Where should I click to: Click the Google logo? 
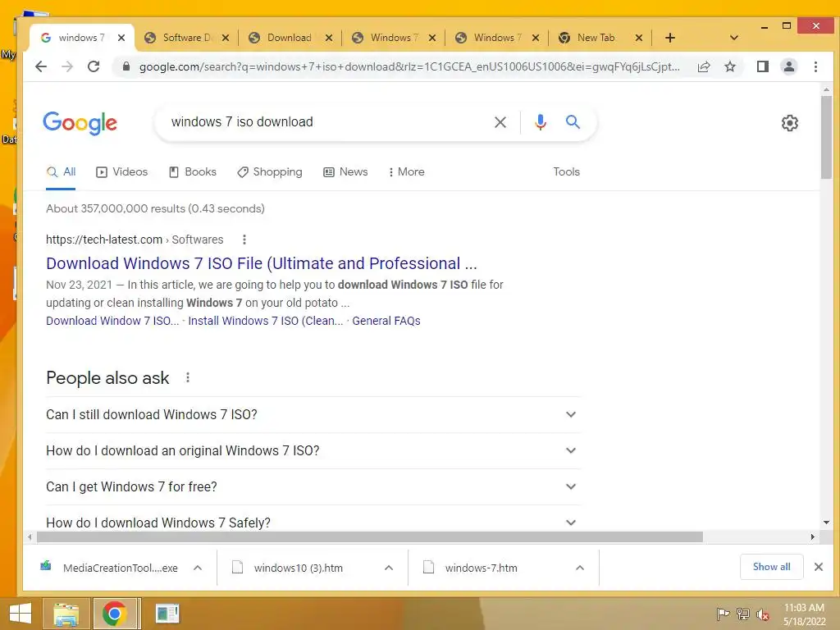[80, 123]
